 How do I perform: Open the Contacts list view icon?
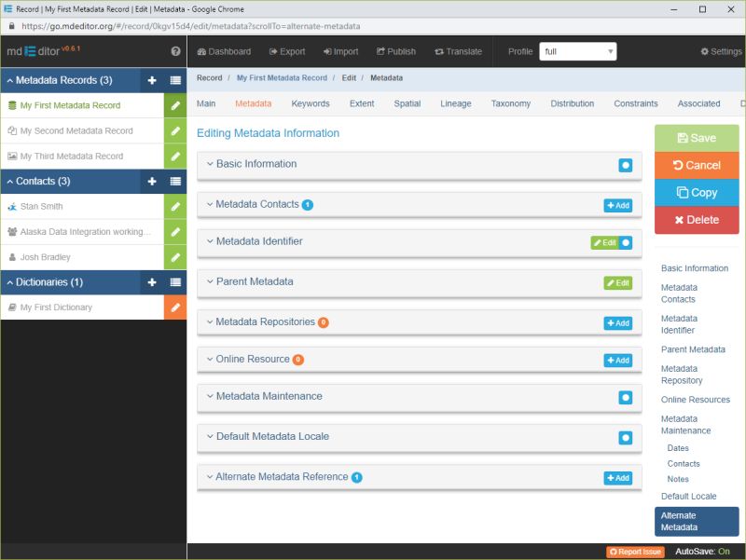tap(175, 181)
